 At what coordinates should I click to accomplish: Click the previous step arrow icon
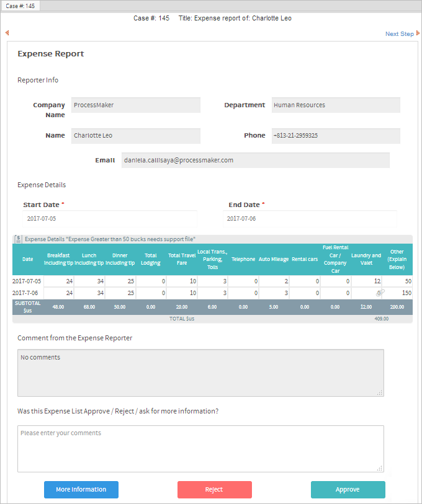click(x=7, y=33)
